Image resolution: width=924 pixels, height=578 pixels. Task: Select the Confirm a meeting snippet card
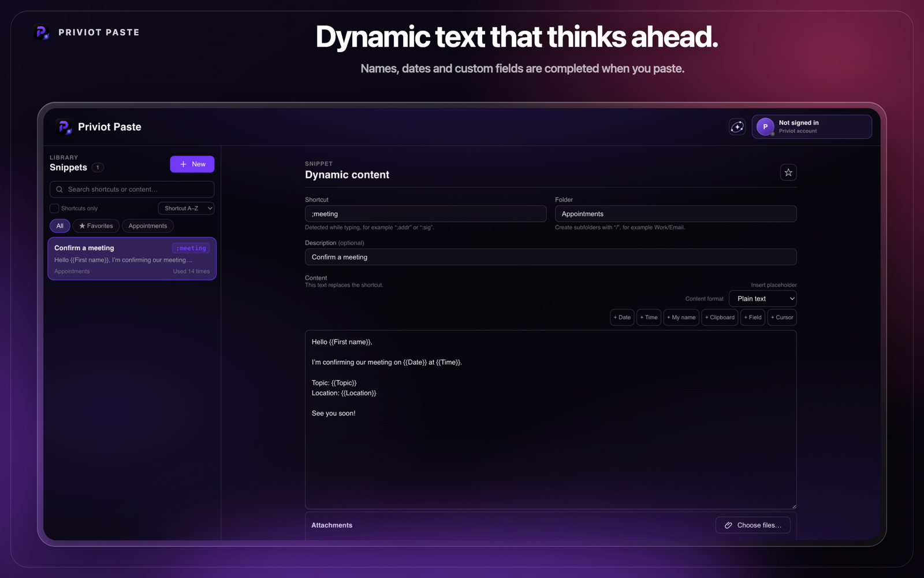coord(132,259)
